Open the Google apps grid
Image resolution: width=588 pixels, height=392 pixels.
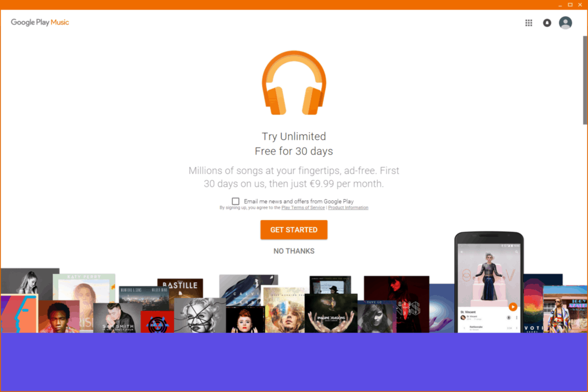point(528,23)
